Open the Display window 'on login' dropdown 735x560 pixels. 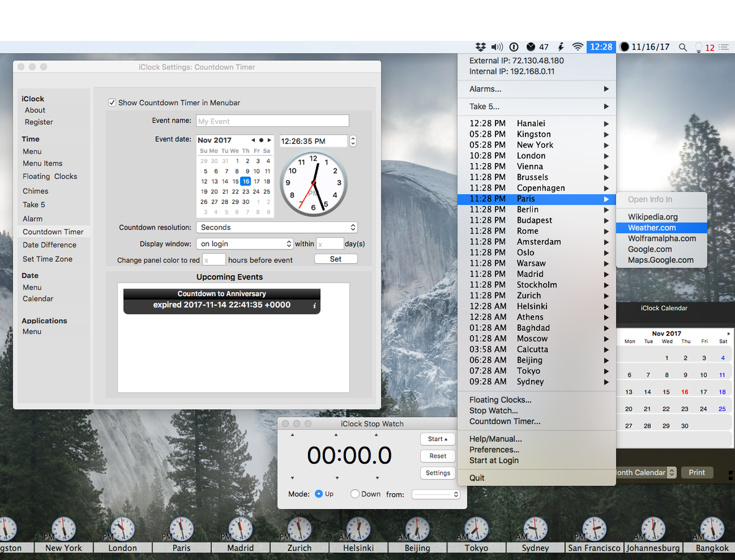(x=244, y=243)
